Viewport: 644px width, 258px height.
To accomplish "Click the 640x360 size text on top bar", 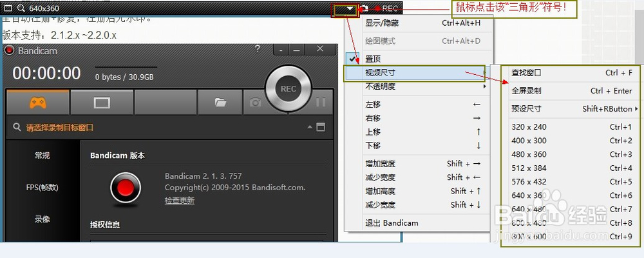I will click(x=44, y=8).
